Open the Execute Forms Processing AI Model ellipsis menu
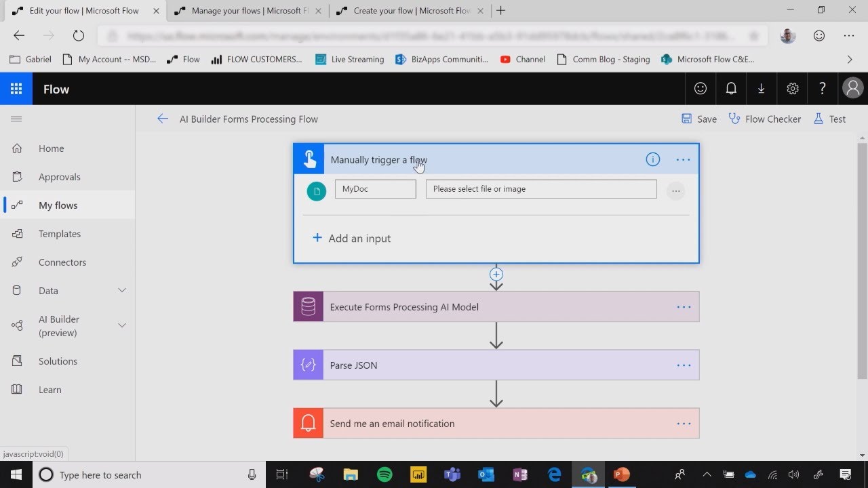Viewport: 868px width, 488px height. (684, 307)
